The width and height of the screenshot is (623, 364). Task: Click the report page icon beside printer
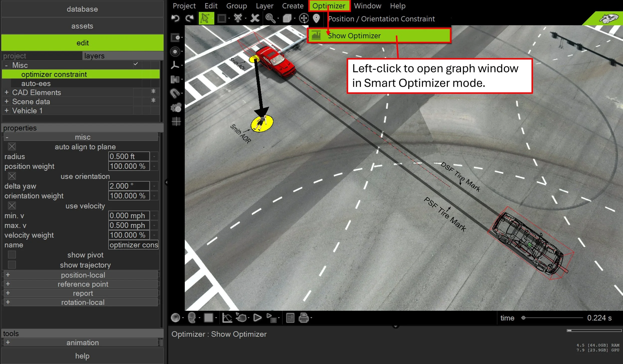point(290,318)
